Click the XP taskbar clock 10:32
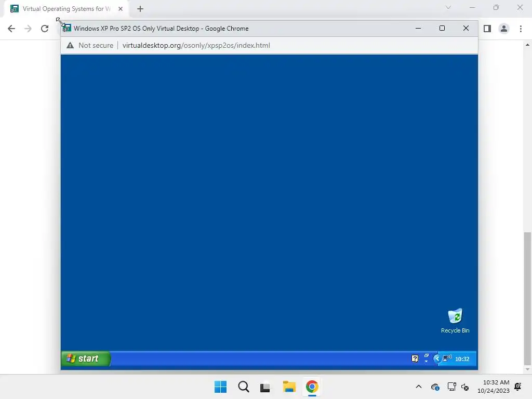 pyautogui.click(x=462, y=359)
